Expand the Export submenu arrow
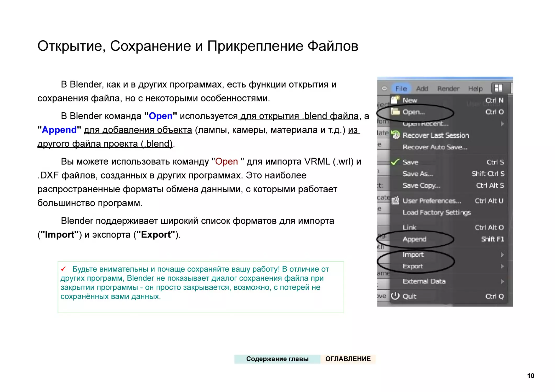 (502, 266)
